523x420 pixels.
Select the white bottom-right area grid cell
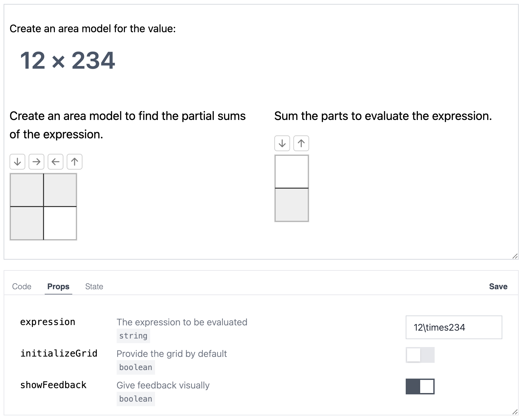pos(60,223)
